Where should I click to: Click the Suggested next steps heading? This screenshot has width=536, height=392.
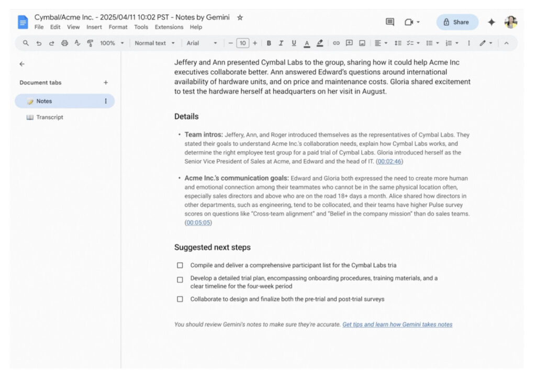click(x=213, y=247)
